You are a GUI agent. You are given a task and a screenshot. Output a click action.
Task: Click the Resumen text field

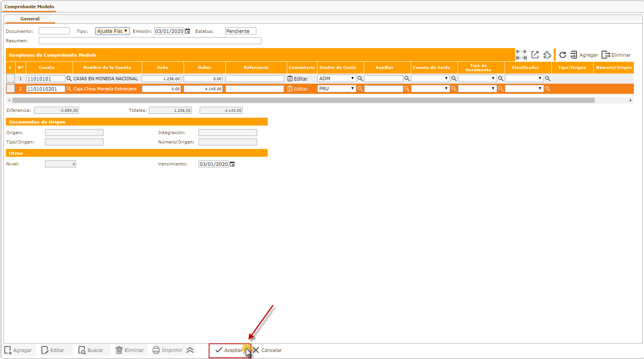(x=150, y=41)
